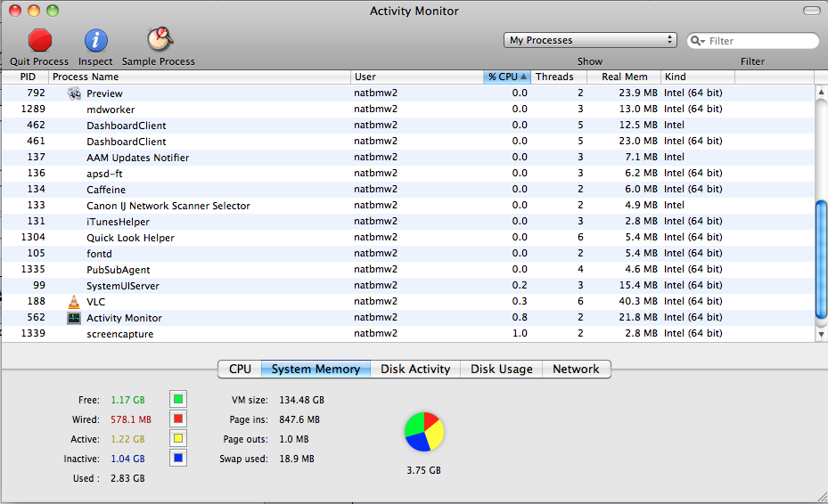The width and height of the screenshot is (828, 504).
Task: Select the System Memory tab
Action: pyautogui.click(x=316, y=369)
